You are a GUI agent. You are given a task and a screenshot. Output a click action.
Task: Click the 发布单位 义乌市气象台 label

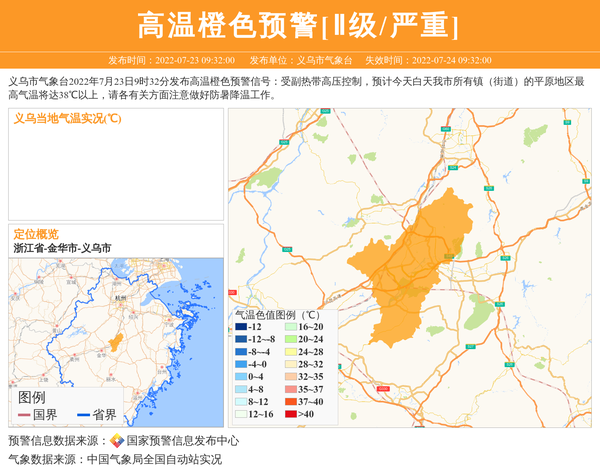[x=300, y=60]
